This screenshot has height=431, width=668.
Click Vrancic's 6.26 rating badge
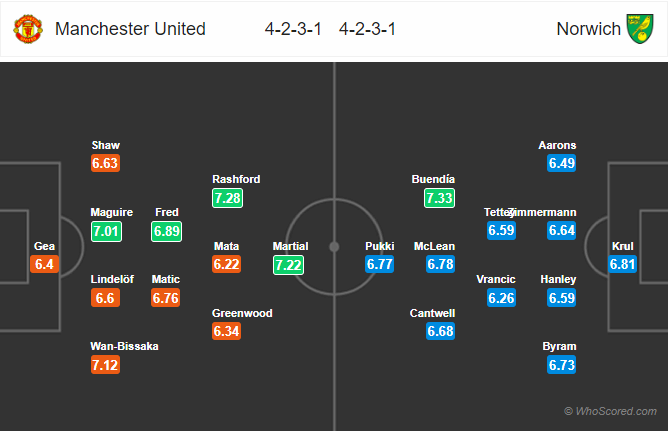tap(501, 298)
